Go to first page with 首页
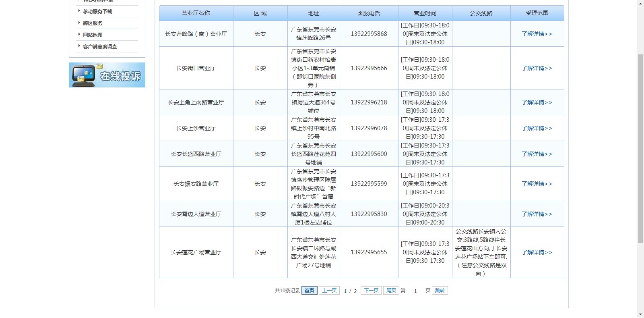Image resolution: width=644 pixels, height=318 pixels. click(x=309, y=291)
